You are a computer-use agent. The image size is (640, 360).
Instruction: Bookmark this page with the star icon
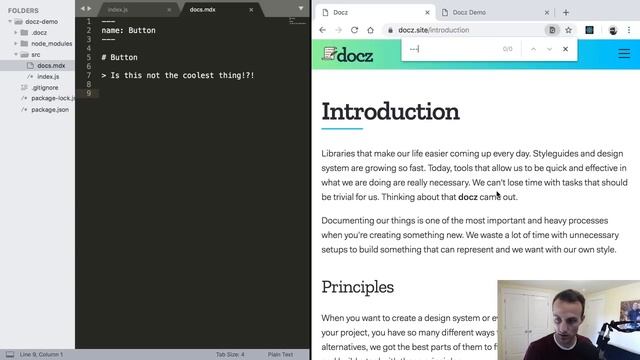(568, 30)
